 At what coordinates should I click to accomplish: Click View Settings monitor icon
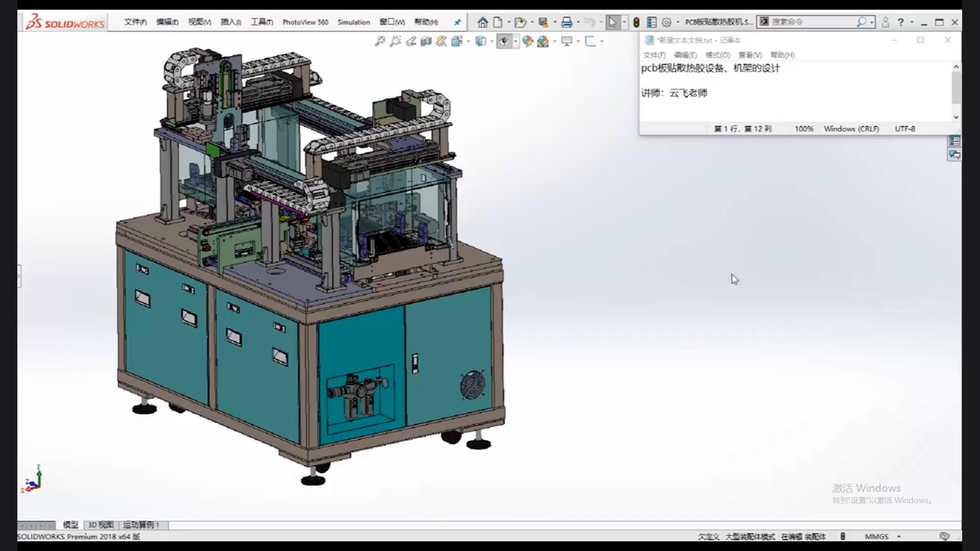(x=567, y=41)
